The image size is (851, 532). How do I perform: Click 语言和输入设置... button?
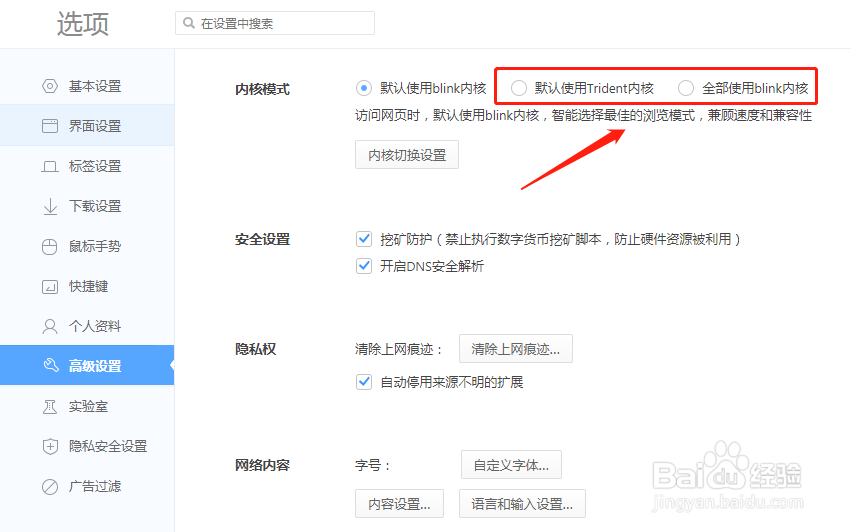(522, 504)
